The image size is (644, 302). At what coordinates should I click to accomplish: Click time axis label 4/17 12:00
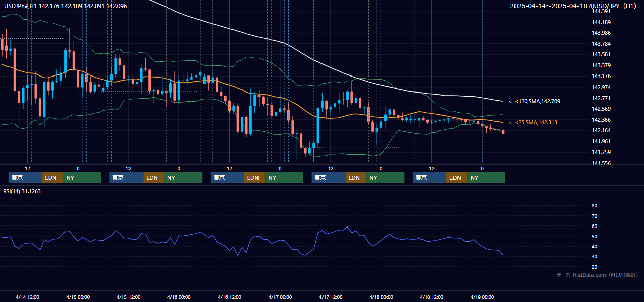[x=331, y=297]
